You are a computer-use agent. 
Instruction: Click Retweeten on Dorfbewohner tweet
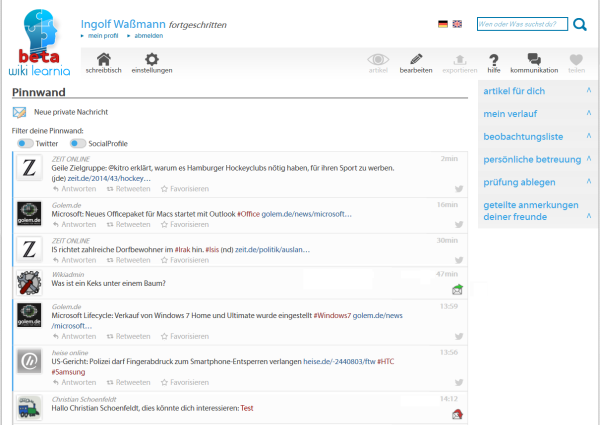pyautogui.click(x=129, y=260)
